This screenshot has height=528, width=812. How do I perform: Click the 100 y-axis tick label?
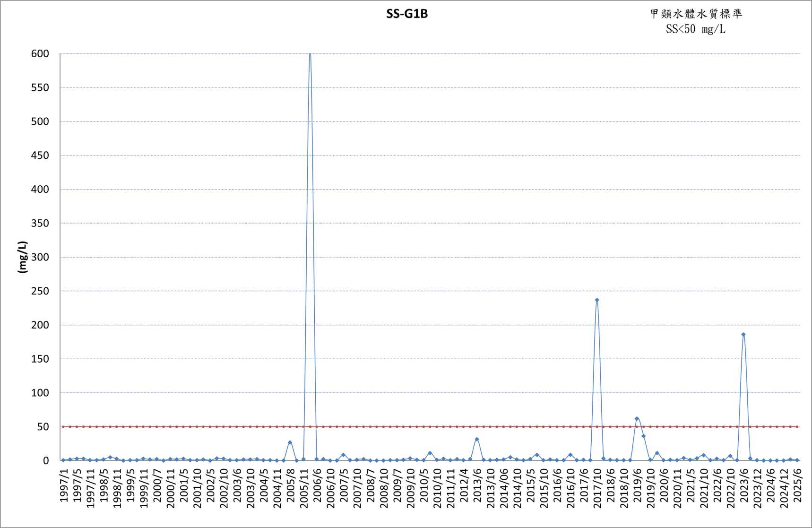40,393
